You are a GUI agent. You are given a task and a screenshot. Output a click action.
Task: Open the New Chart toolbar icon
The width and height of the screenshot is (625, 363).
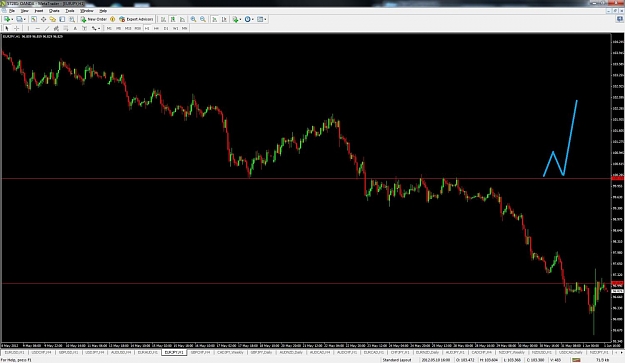click(7, 19)
